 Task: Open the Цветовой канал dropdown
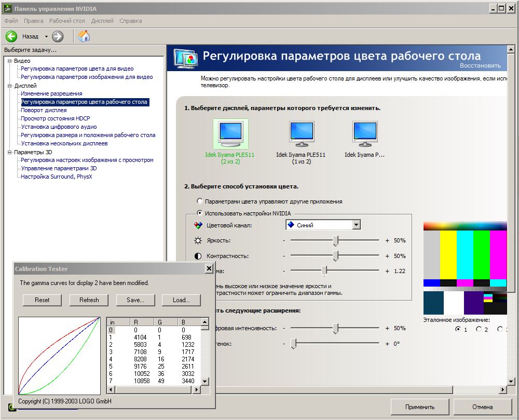coord(356,225)
